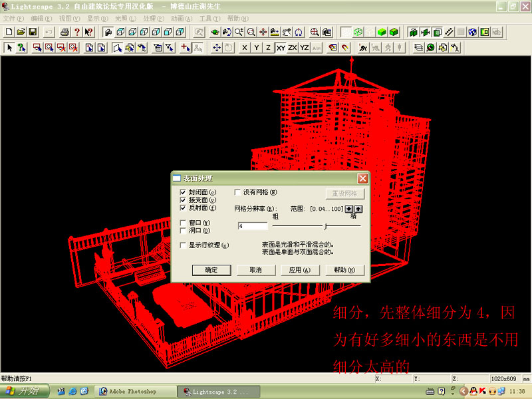Select the blue four-arrow move tool
This screenshot has width=532, height=399.
tap(217, 48)
